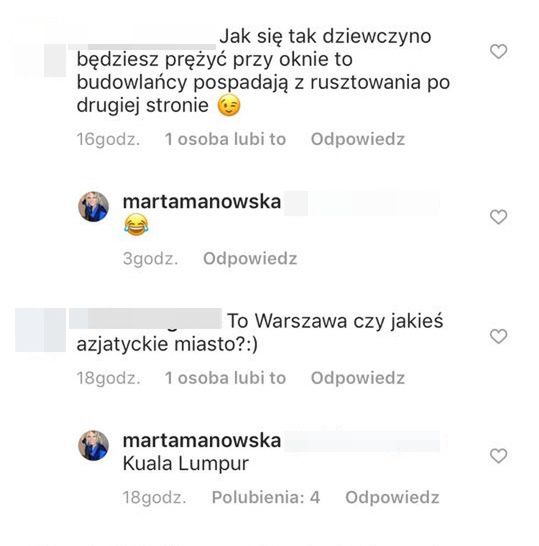Open 'Polubienia: 4' likes list
Viewport: 539px width, 546px height.
[x=266, y=497]
